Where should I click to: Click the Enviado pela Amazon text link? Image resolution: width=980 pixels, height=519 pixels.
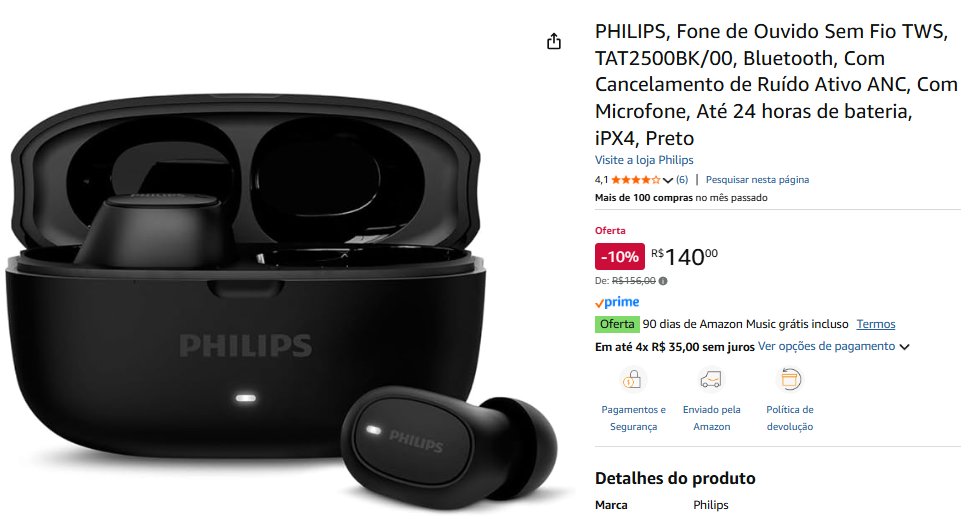coord(711,418)
